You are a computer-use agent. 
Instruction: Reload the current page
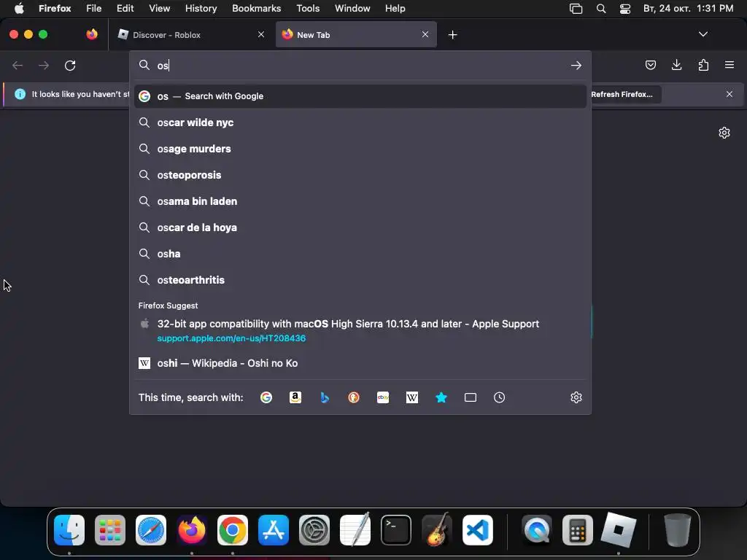(70, 65)
